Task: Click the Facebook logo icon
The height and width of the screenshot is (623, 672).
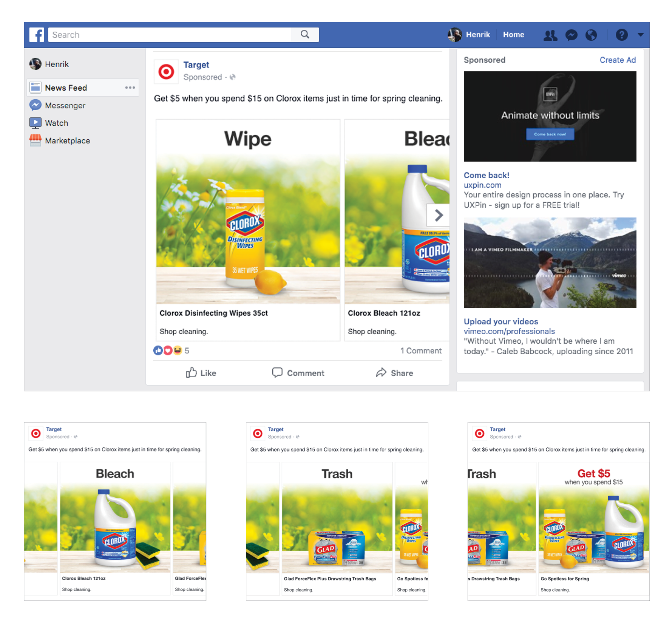Action: pyautogui.click(x=36, y=35)
